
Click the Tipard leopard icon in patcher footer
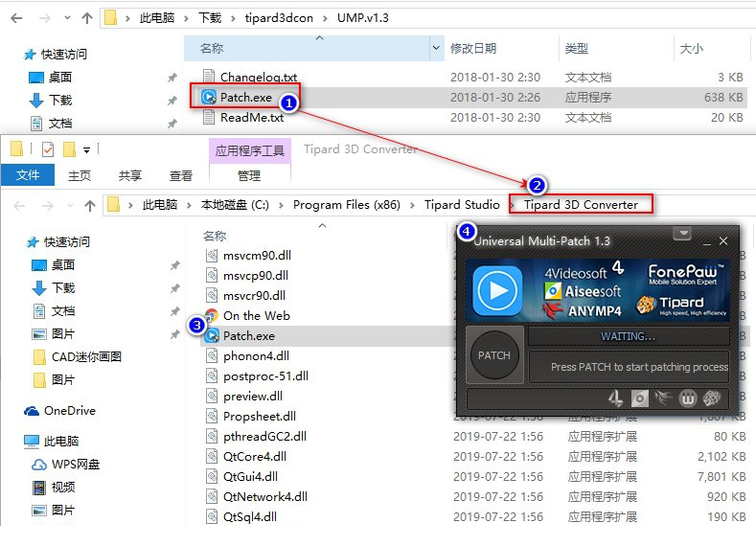712,398
